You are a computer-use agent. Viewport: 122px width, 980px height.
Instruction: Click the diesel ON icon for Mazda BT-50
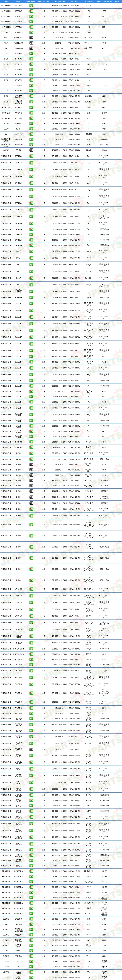(31, 150)
